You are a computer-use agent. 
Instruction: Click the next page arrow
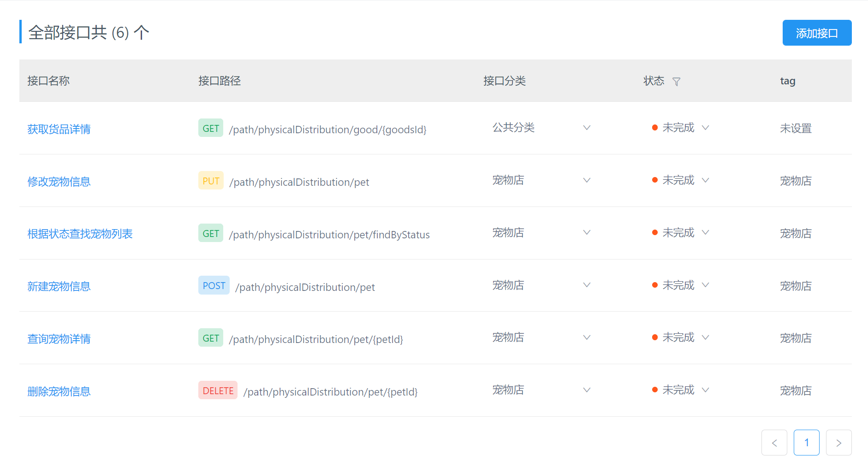pyautogui.click(x=838, y=443)
